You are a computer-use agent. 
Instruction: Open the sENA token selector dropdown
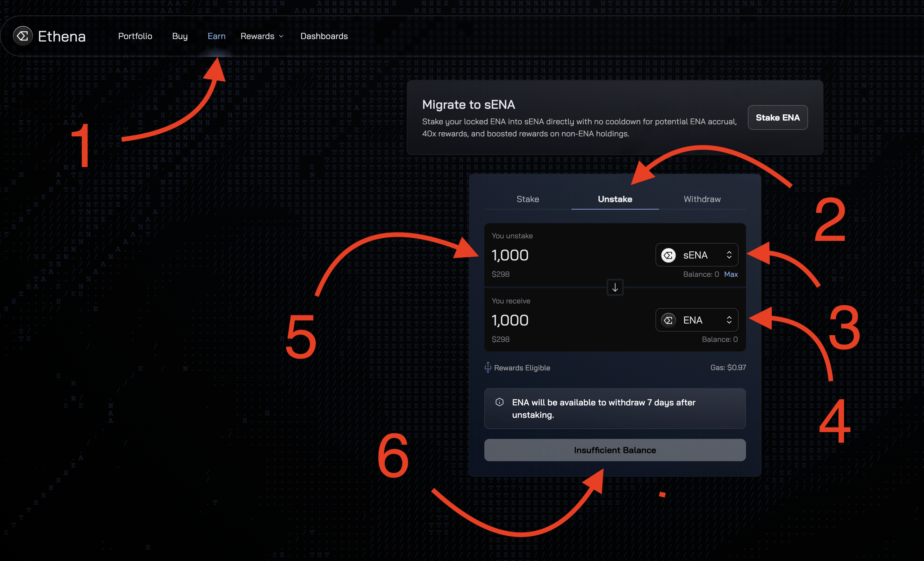pos(697,255)
